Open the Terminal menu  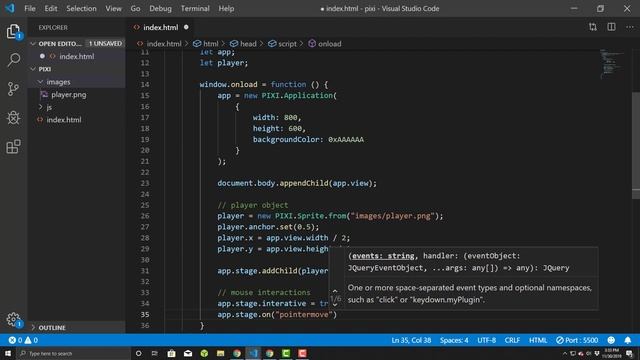[x=195, y=9]
